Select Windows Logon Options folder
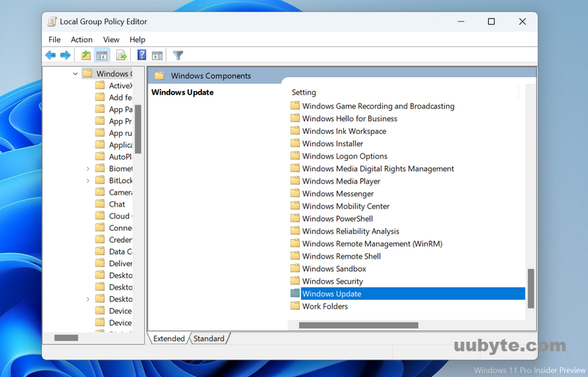Image resolution: width=588 pixels, height=377 pixels. (x=345, y=156)
